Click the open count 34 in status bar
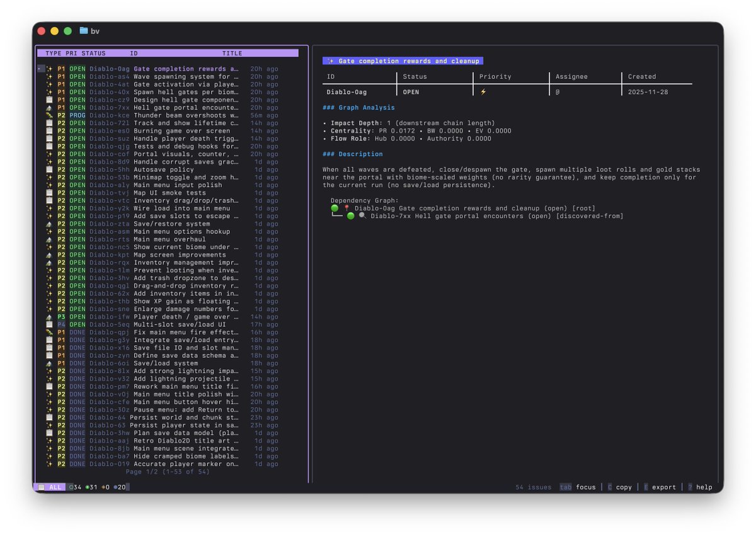 tap(76, 488)
